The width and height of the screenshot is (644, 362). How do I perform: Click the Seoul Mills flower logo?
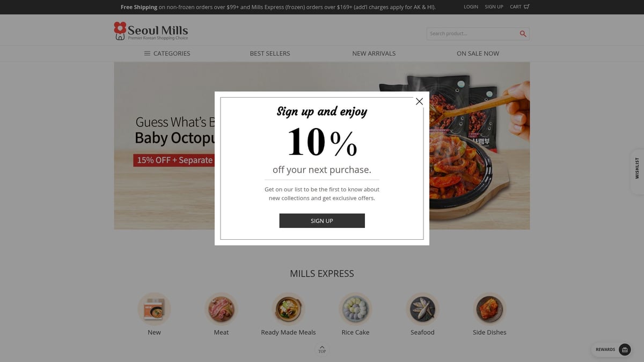point(120,31)
